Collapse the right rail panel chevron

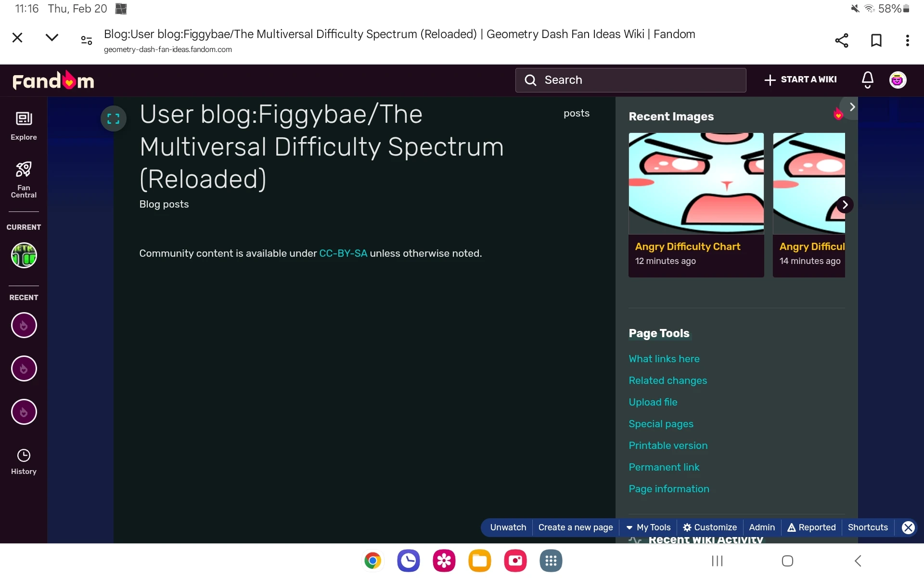(852, 107)
